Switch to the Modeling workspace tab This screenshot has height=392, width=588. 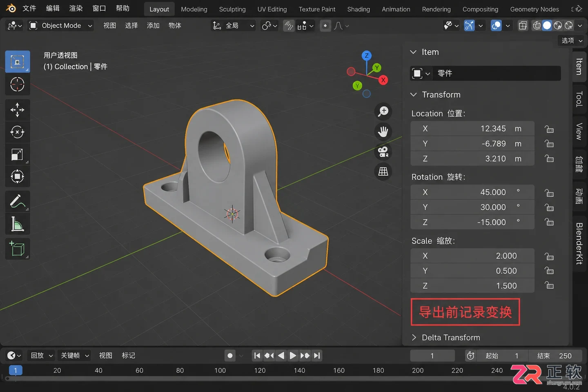pos(194,9)
